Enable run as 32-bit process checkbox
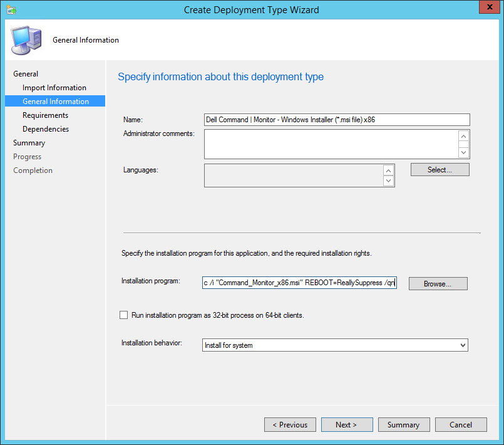This screenshot has height=445, width=504. 123,315
